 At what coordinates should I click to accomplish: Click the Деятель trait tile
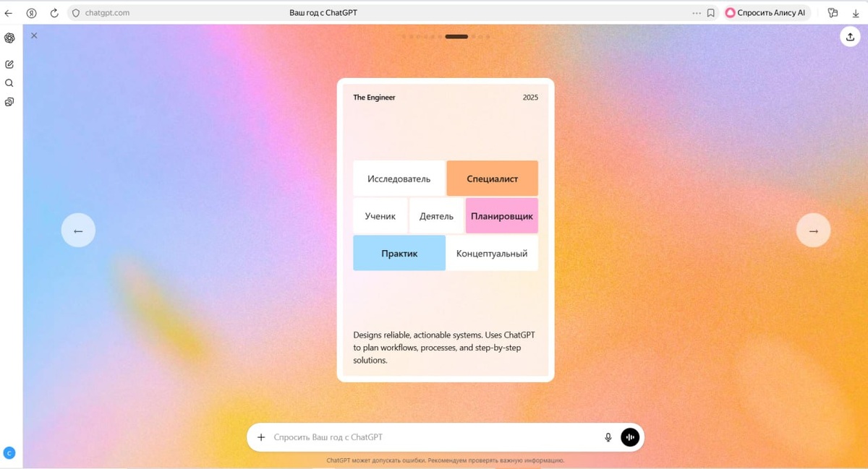click(x=436, y=216)
